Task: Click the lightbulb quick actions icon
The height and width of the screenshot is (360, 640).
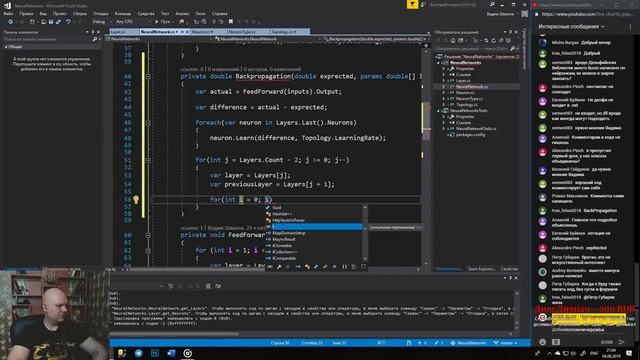Action: coord(136,199)
